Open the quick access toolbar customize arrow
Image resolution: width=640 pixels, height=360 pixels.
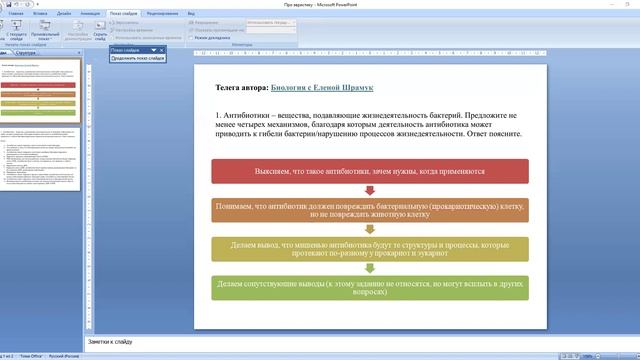[38, 4]
